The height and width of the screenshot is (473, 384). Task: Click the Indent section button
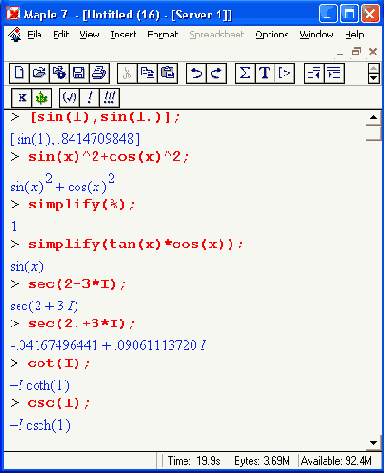(334, 73)
